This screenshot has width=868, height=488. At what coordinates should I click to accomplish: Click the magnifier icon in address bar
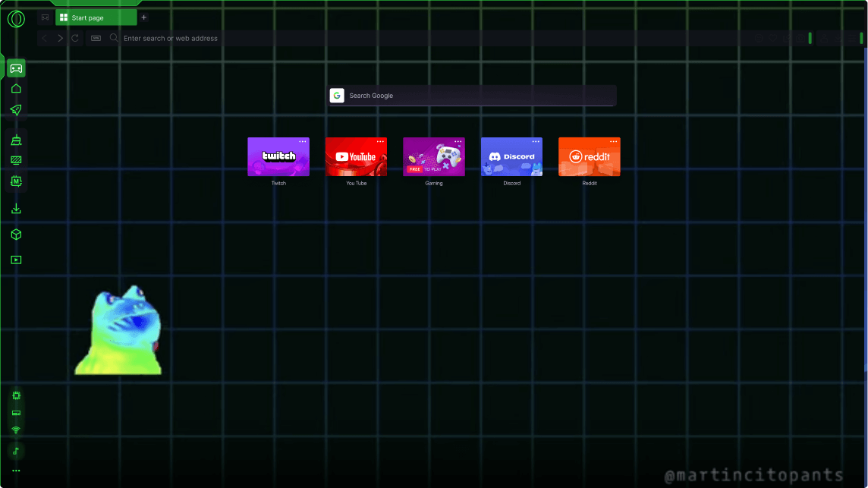point(114,38)
